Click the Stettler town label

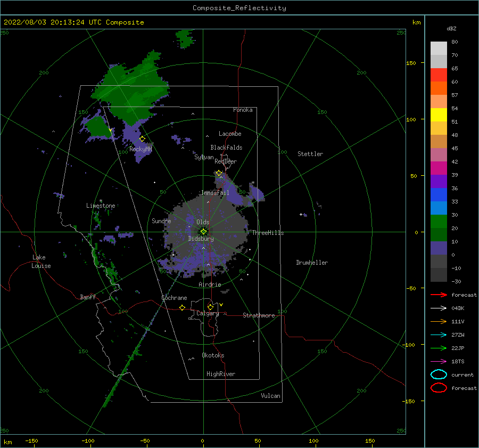[x=310, y=154]
